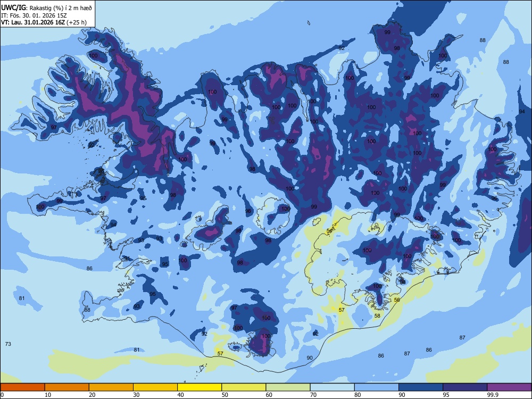Click the legend tick label '80'
The height and width of the screenshot is (399, 532).
(358, 395)
